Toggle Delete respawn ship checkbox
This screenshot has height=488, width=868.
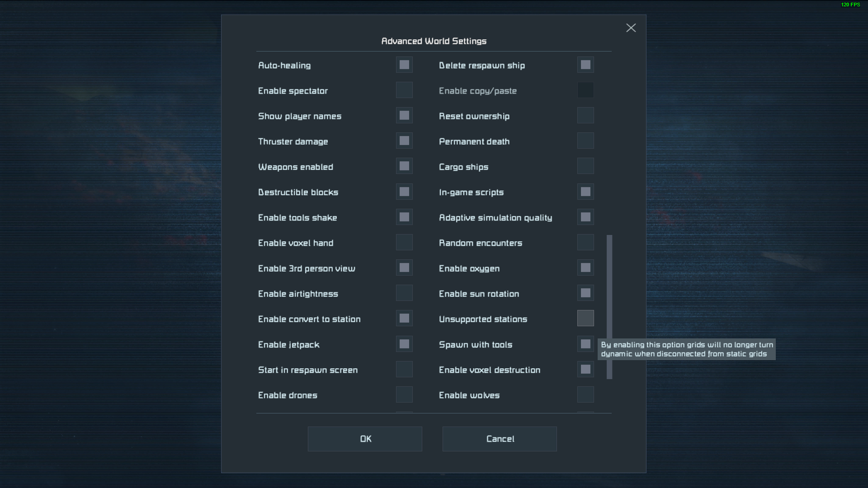(585, 65)
